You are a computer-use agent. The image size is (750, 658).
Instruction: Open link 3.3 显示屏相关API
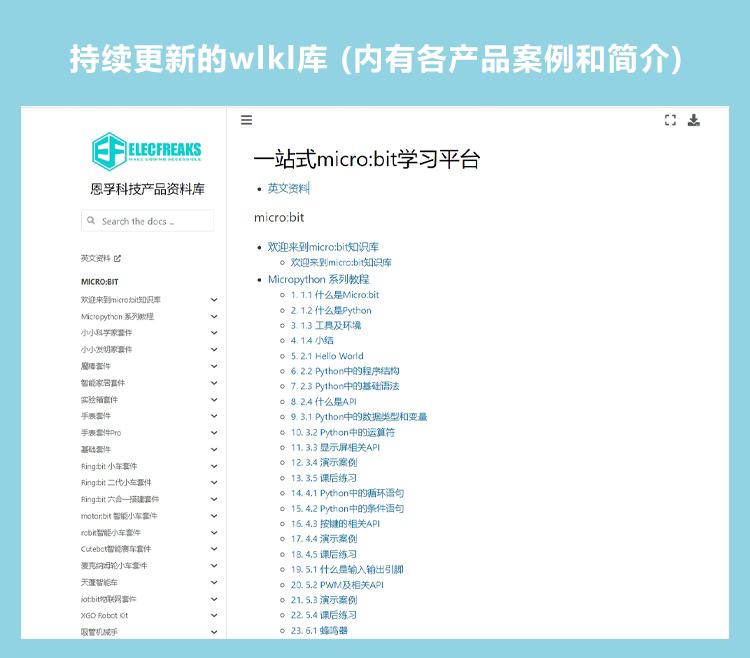coord(335,448)
